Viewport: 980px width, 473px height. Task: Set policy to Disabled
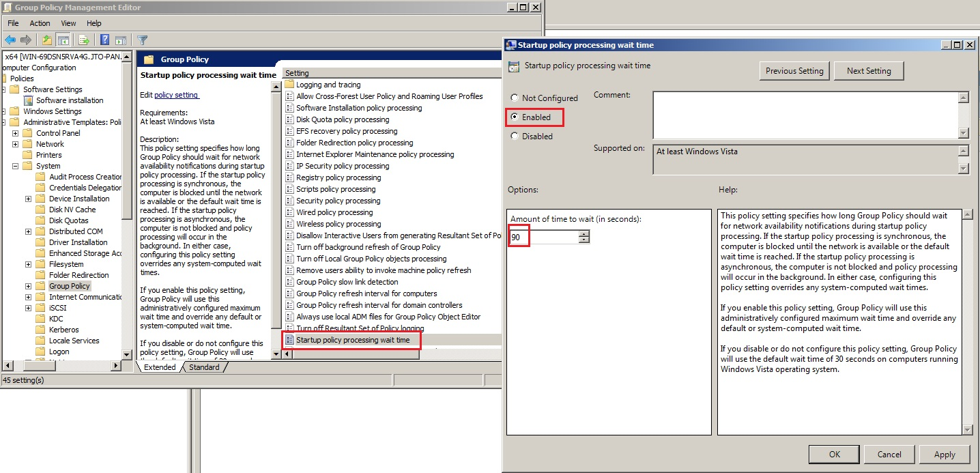(515, 137)
